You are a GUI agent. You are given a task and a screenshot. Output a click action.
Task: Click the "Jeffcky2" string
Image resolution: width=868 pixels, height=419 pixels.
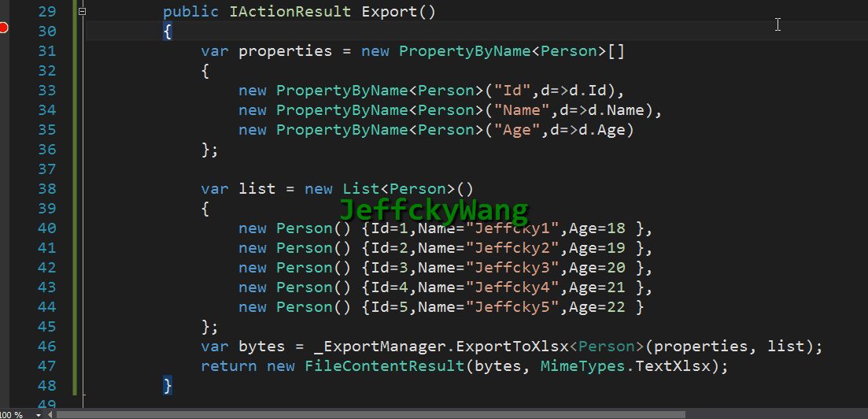pyautogui.click(x=512, y=248)
